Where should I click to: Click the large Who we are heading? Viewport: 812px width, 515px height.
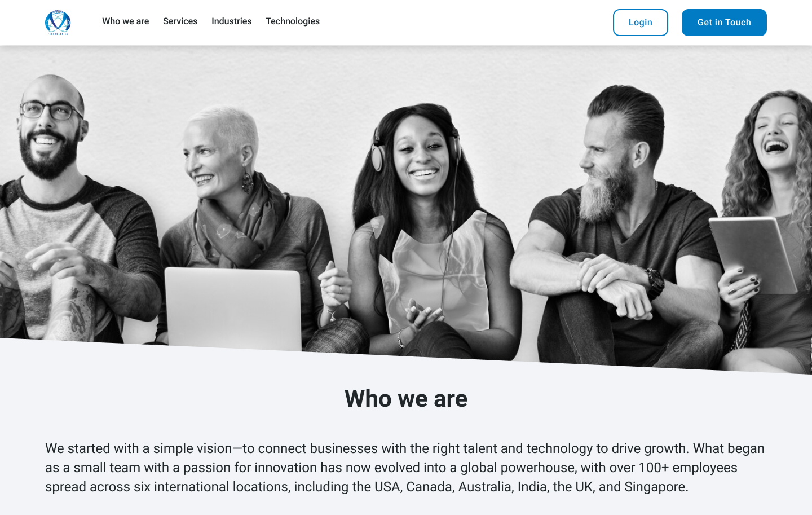(x=406, y=399)
